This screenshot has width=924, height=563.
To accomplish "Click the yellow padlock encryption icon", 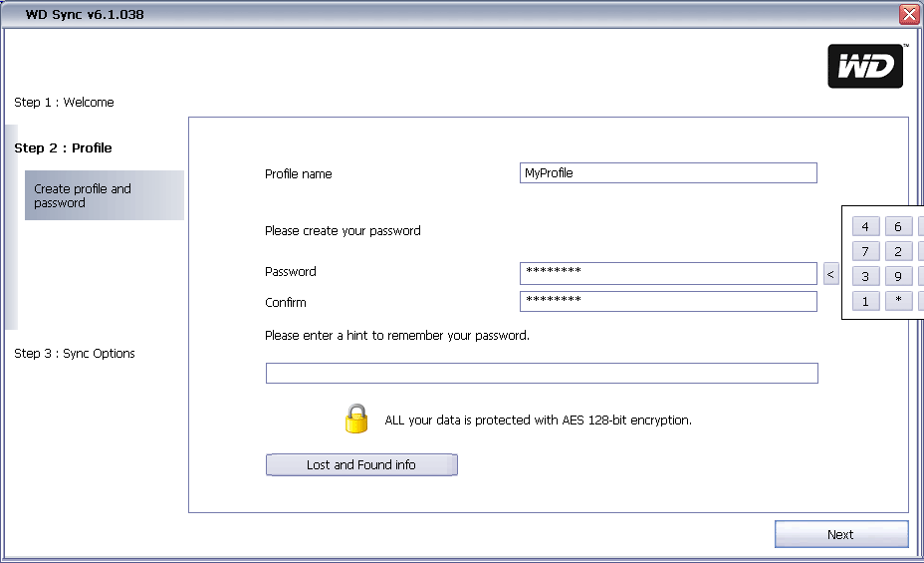I will pos(356,419).
